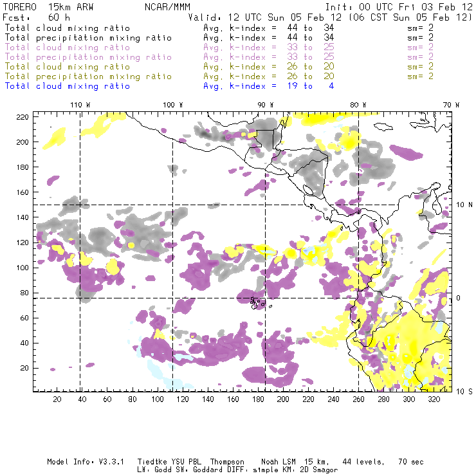Click the 'Noah LSM' label
Screen dimensions: 476x476
(x=279, y=462)
